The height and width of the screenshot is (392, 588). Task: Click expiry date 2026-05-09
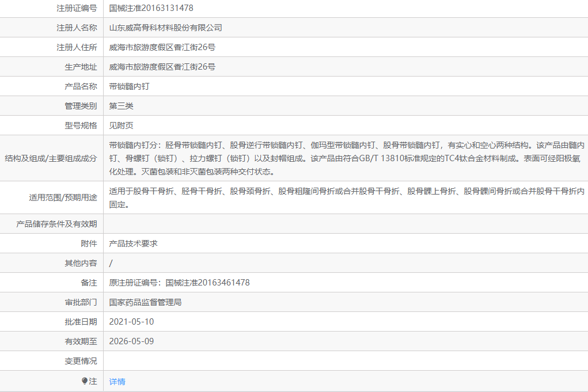coord(131,341)
